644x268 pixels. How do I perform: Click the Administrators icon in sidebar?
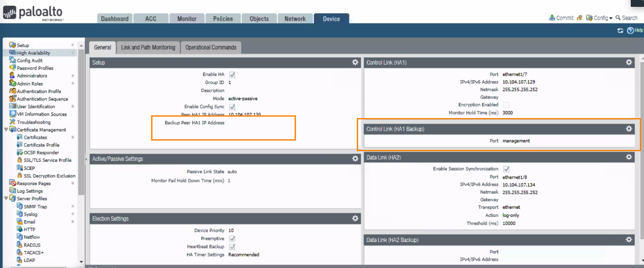12,76
